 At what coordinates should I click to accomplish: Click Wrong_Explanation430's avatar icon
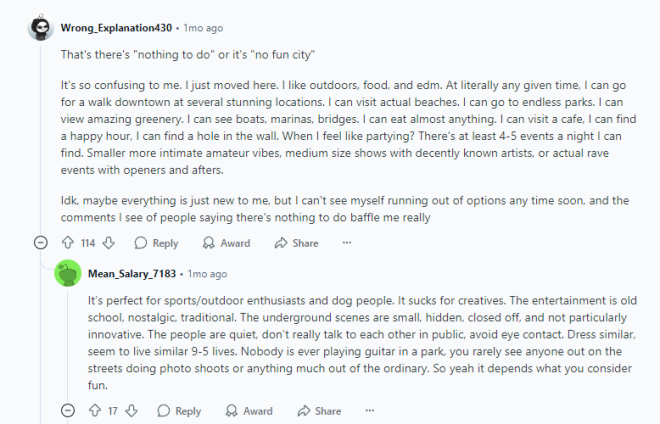[x=41, y=27]
